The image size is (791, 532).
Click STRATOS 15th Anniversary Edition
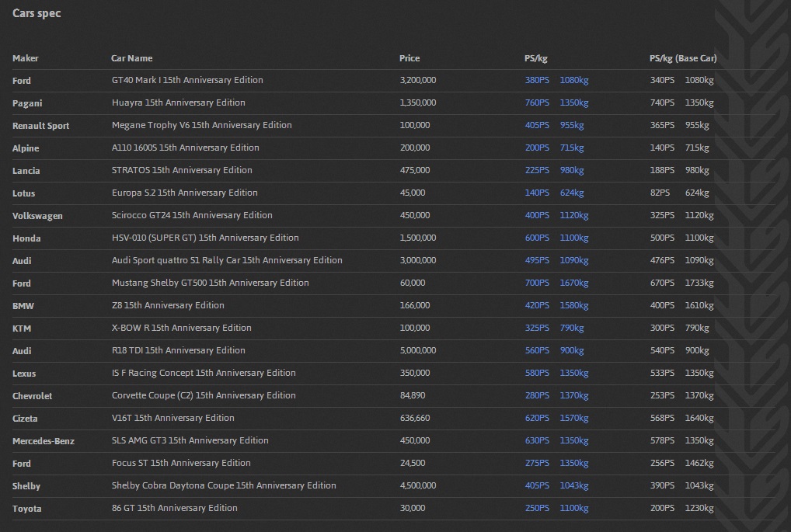182,170
